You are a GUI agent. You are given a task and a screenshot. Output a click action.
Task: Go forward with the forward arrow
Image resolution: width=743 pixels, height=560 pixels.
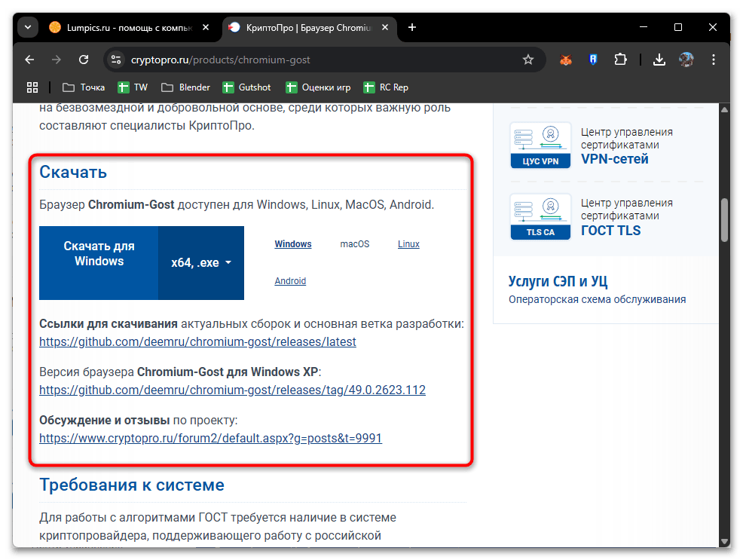tap(57, 60)
